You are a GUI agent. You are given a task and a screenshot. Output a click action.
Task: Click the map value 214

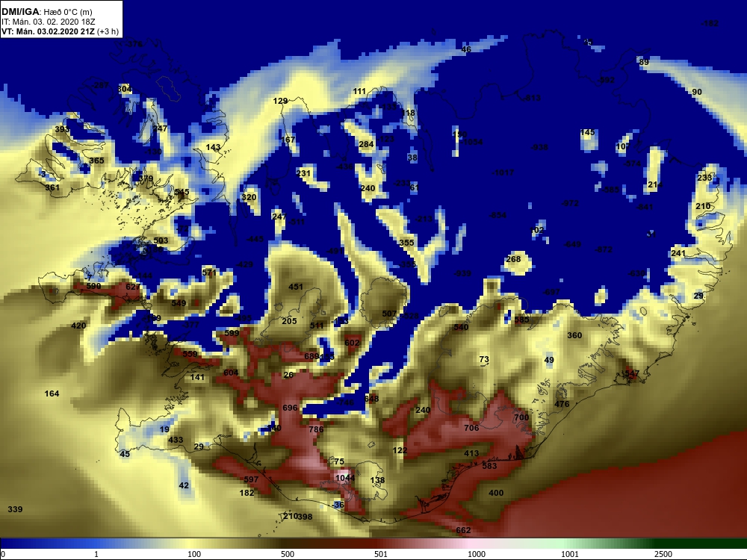[x=655, y=184]
